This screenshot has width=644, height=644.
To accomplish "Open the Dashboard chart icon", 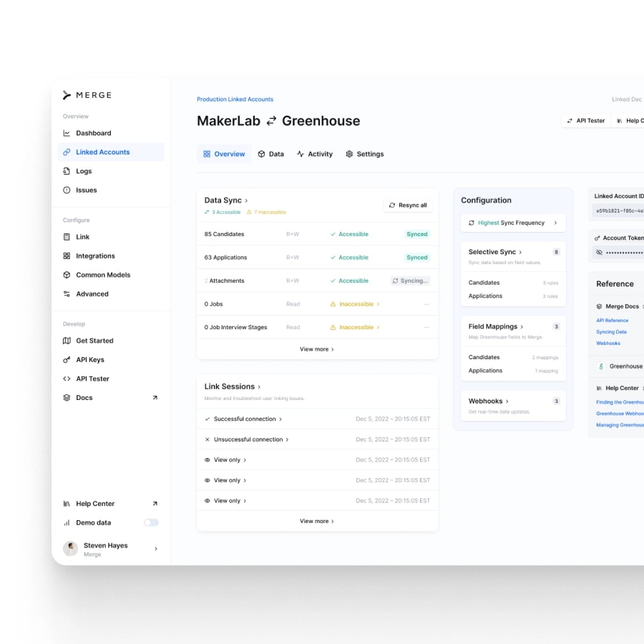I will pos(67,133).
